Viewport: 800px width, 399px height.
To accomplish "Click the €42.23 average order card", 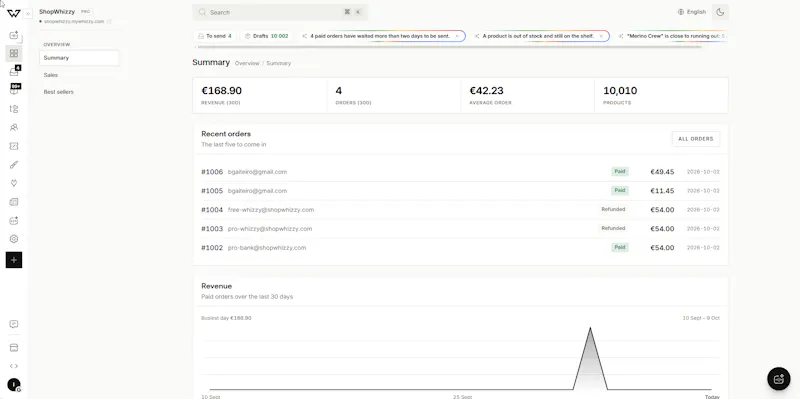I will tap(528, 95).
